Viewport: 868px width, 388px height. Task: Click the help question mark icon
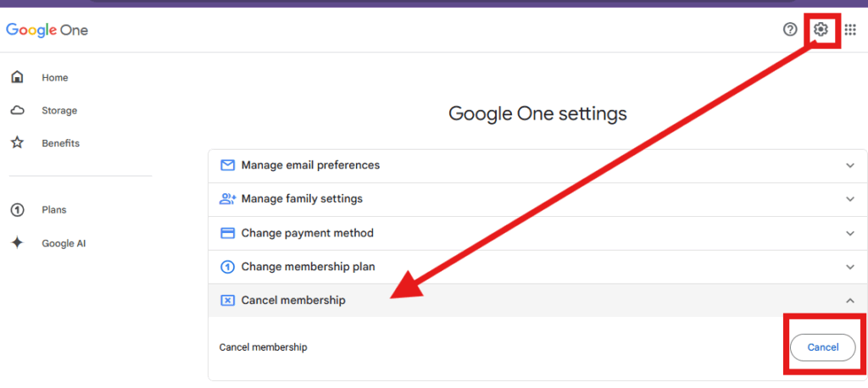[x=790, y=30]
